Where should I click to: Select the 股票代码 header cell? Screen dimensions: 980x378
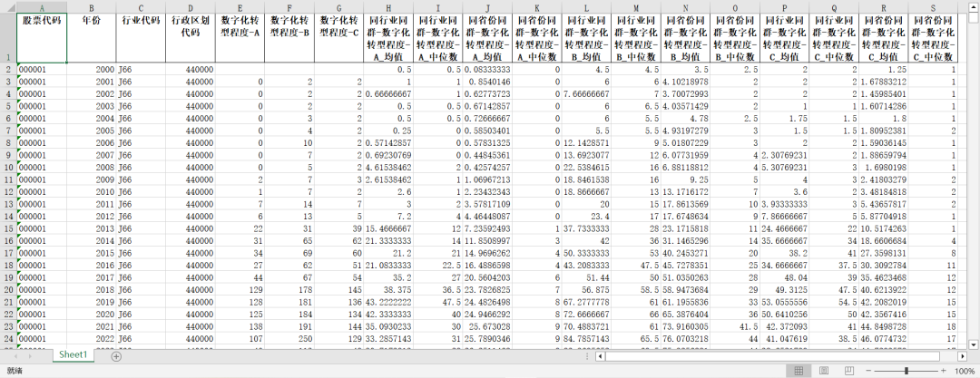[x=42, y=37]
